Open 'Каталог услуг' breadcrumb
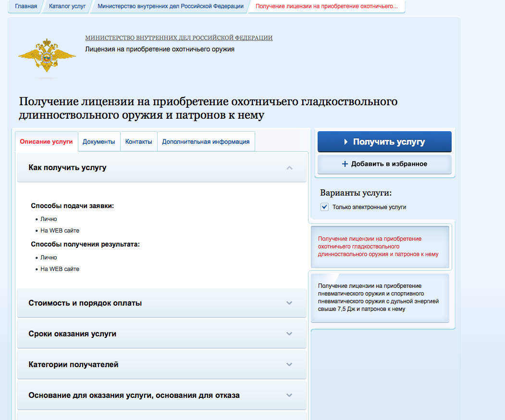 pyautogui.click(x=67, y=7)
